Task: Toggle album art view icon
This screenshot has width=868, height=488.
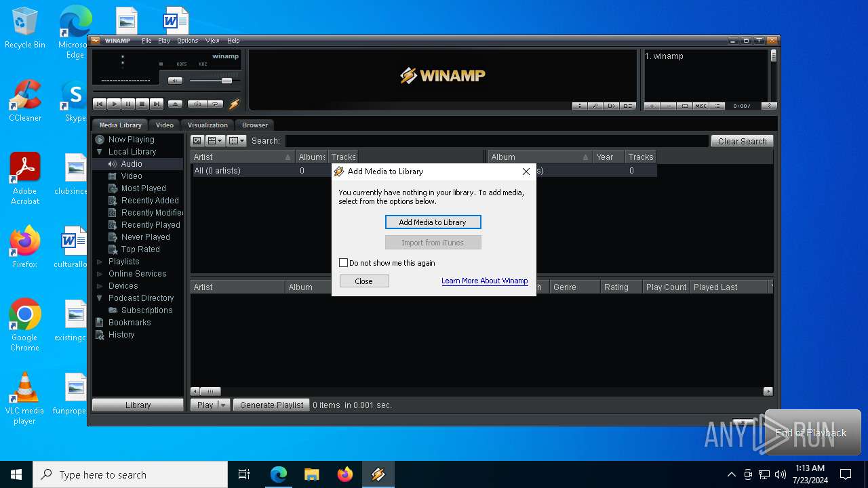Action: point(197,141)
